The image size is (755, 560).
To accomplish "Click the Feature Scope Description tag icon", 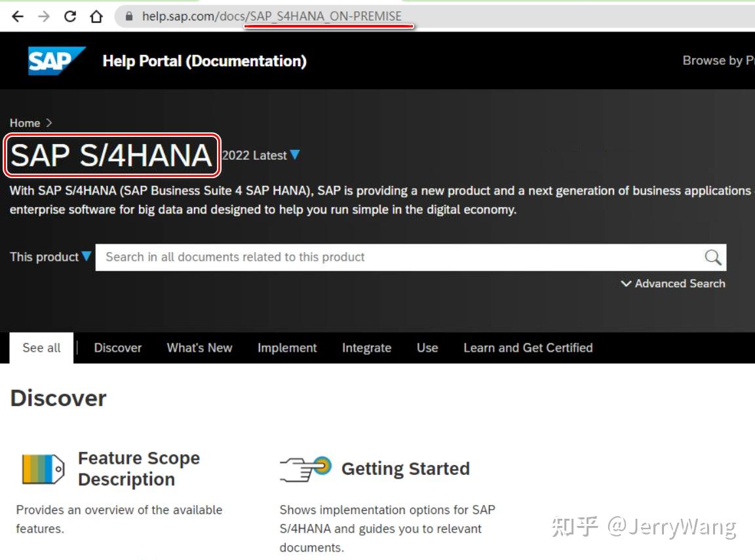I will [41, 467].
